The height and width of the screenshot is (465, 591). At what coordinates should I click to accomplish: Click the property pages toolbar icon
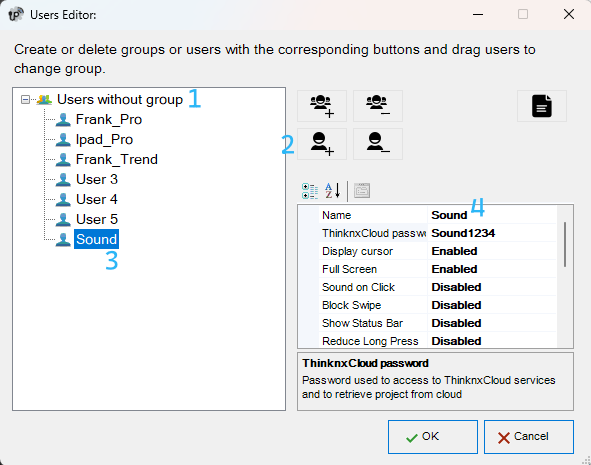(362, 191)
